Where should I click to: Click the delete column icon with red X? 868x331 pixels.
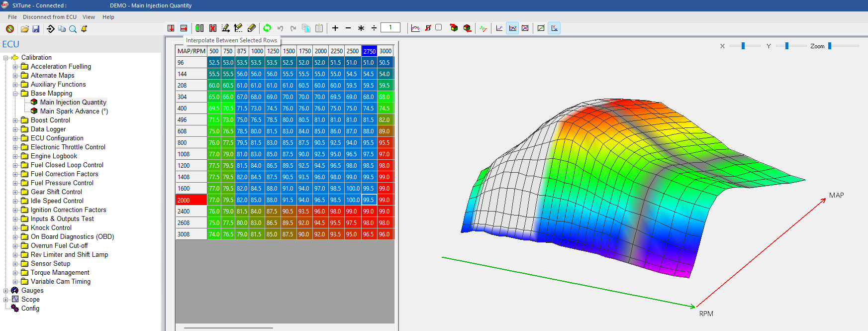213,28
